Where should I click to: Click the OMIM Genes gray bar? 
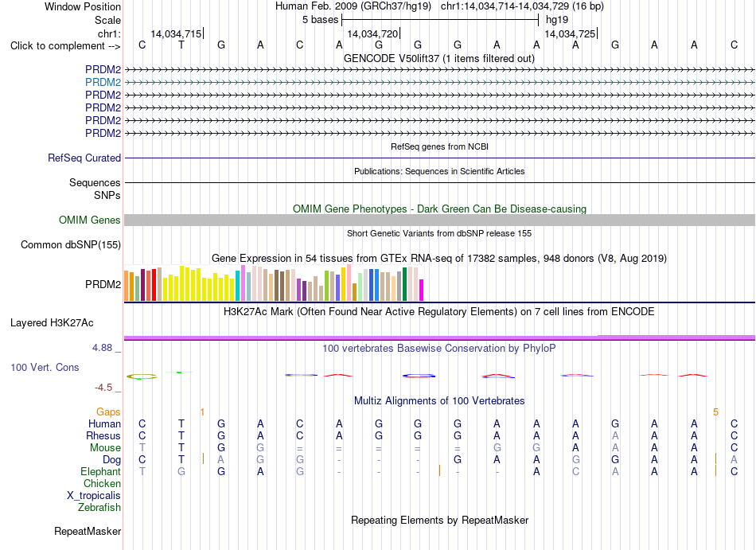click(439, 220)
